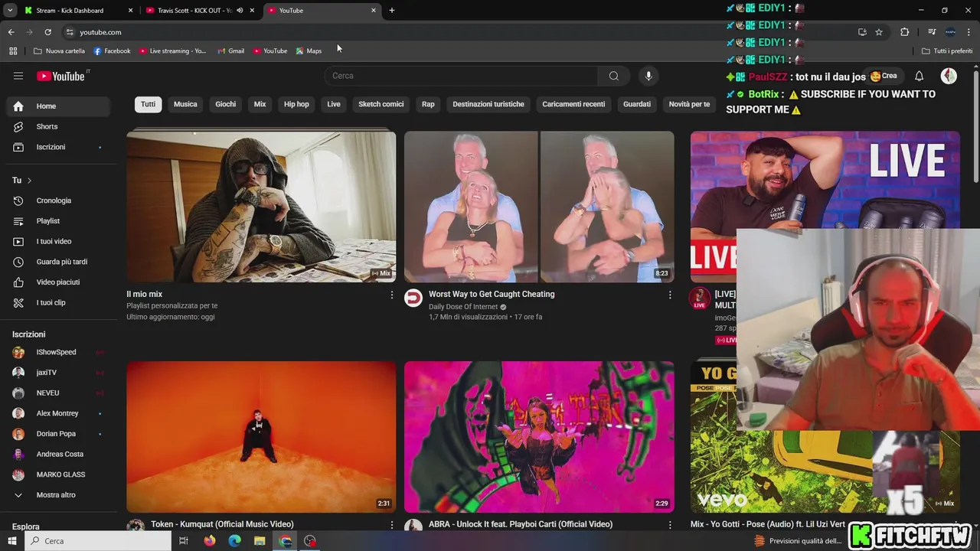The width and height of the screenshot is (980, 551).
Task: Open Video piaciuti
Action: [58, 282]
